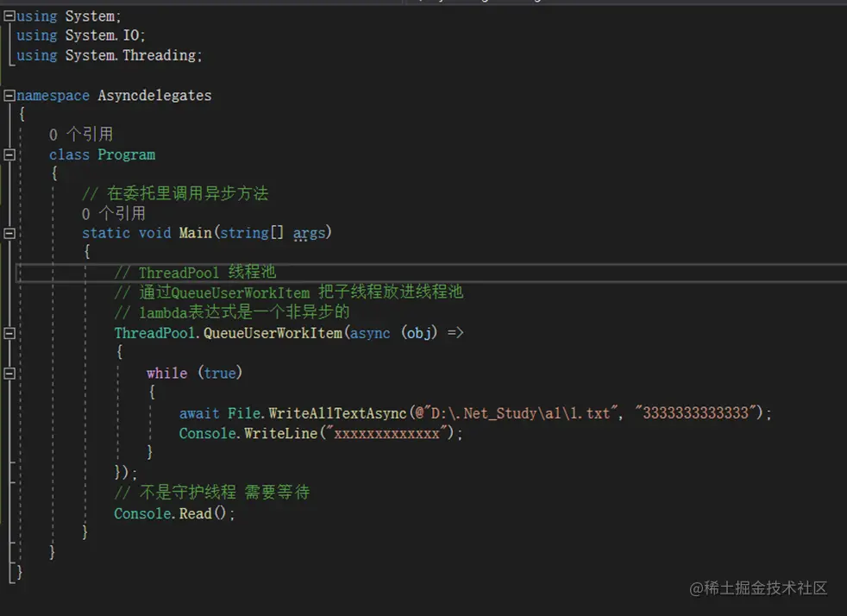
Task: Collapse the static void Main method
Action: point(9,234)
